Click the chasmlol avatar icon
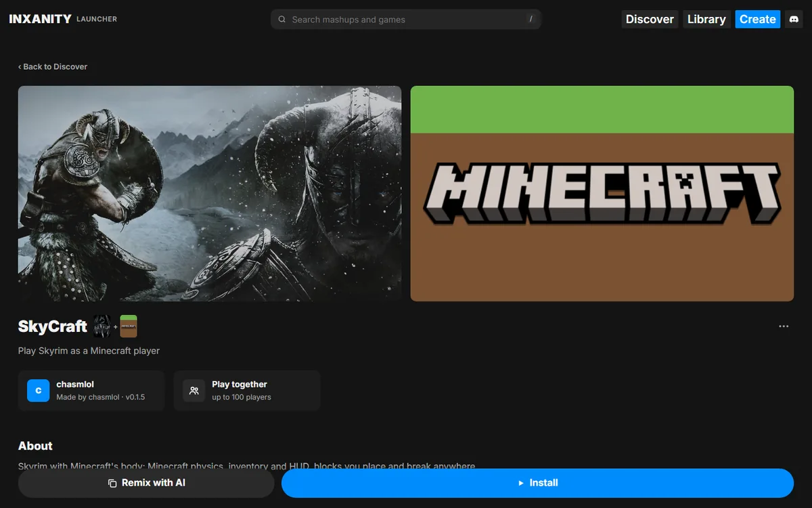812x508 pixels. click(x=39, y=391)
